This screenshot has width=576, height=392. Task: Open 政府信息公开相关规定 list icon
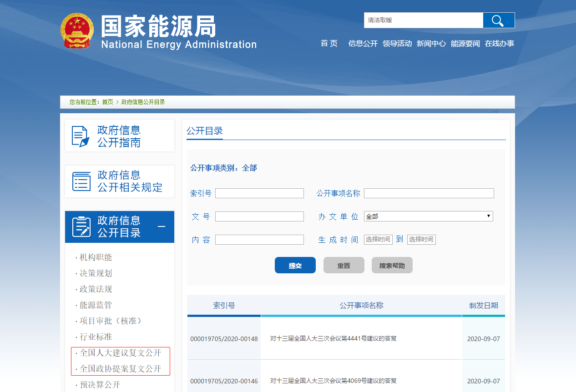click(81, 181)
